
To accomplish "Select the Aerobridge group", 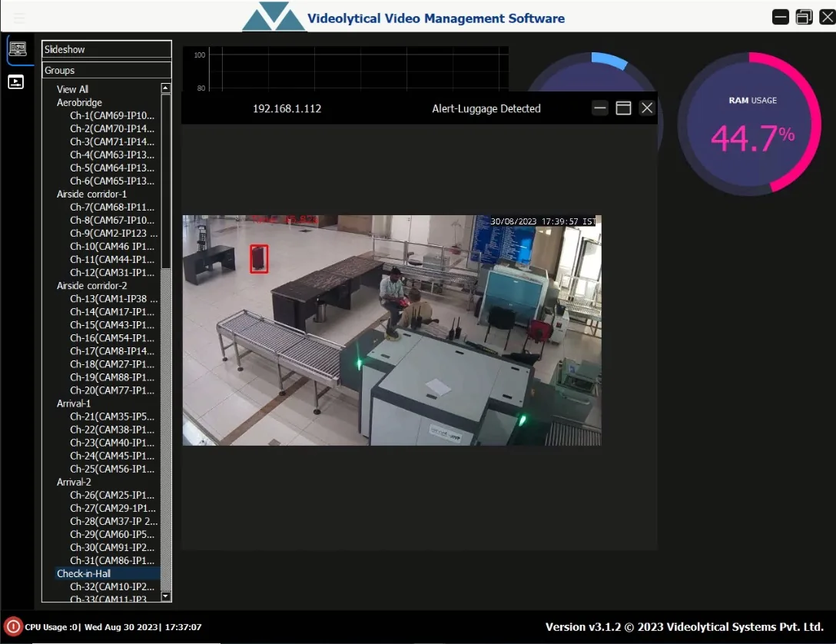I will pos(79,102).
